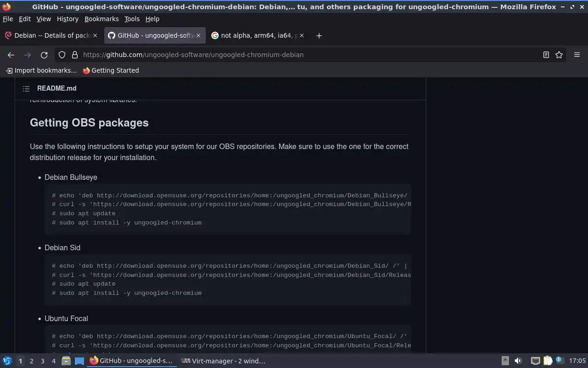Bookmark this page with the star icon
588x368 pixels.
(559, 55)
